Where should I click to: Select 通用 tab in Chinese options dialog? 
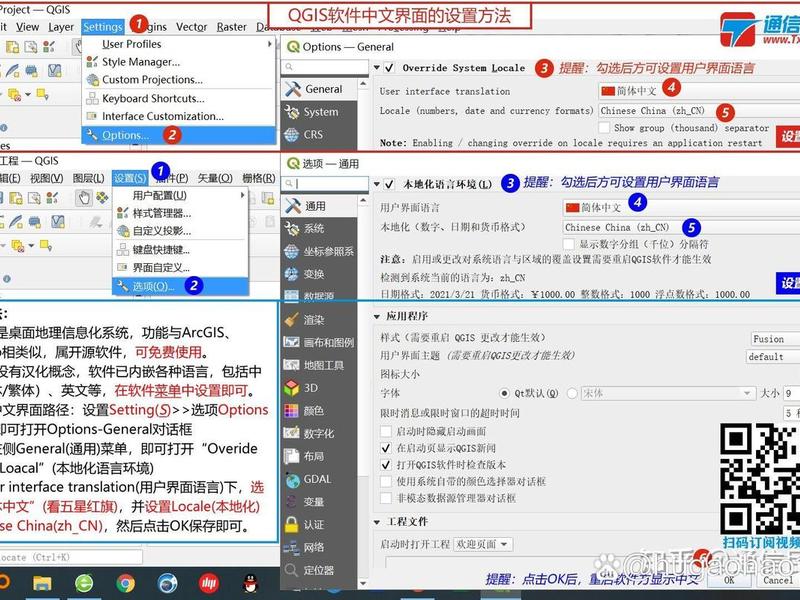[x=319, y=206]
